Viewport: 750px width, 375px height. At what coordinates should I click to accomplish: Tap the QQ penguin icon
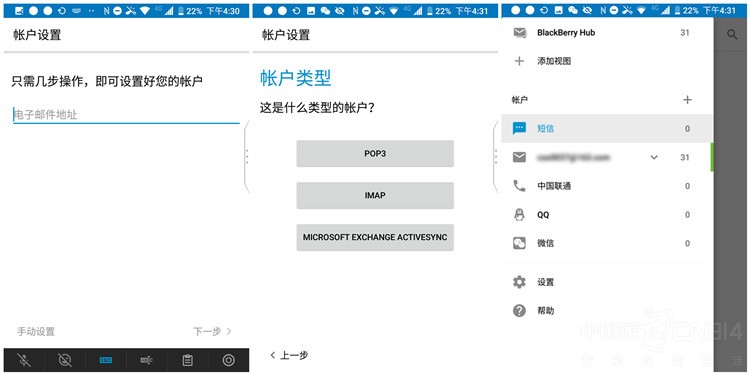(x=519, y=215)
